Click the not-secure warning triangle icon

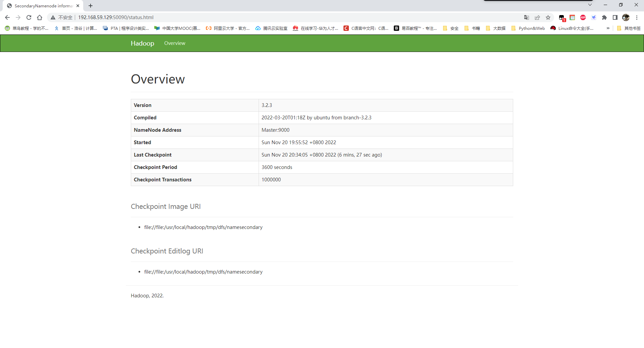53,17
